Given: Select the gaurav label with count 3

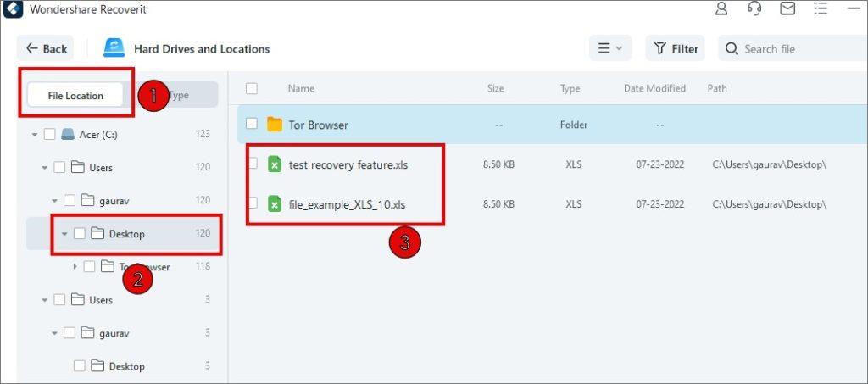Looking at the screenshot, I should click(x=114, y=333).
